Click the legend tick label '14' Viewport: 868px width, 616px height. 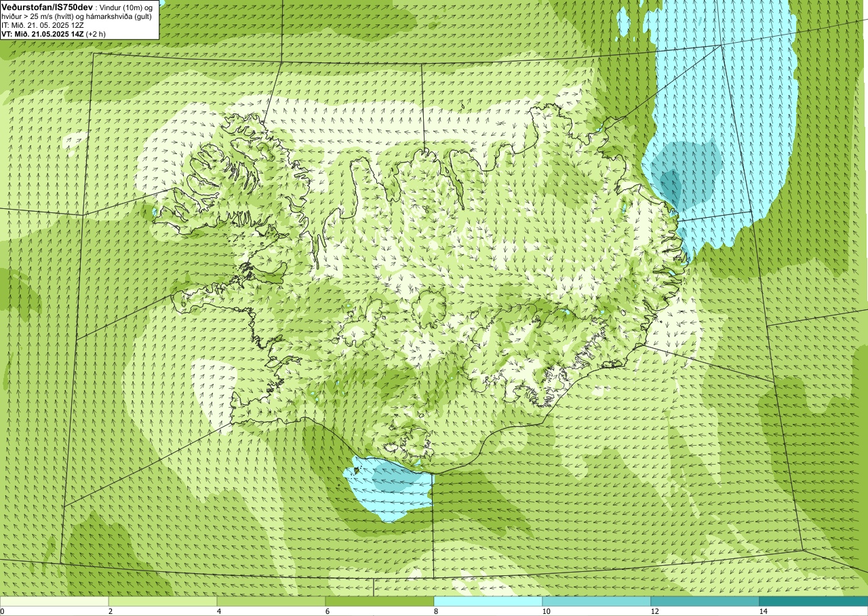763,611
